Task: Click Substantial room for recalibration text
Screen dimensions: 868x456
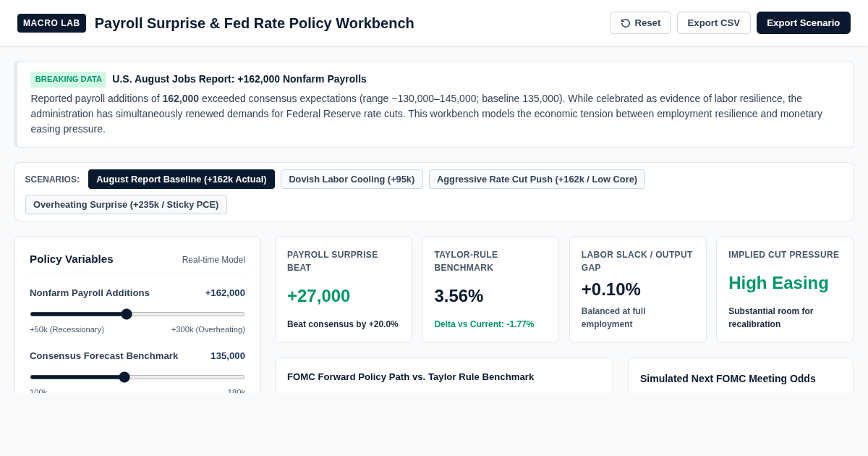Action: click(x=771, y=318)
